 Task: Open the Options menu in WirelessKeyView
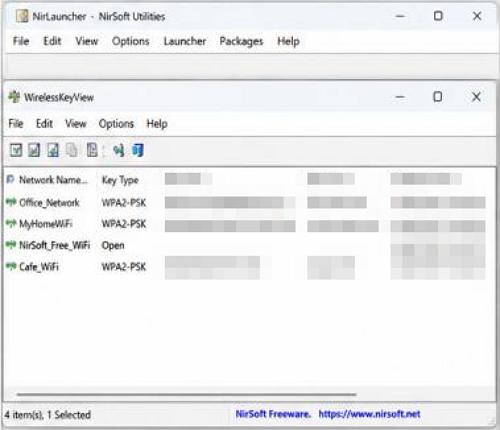[116, 124]
